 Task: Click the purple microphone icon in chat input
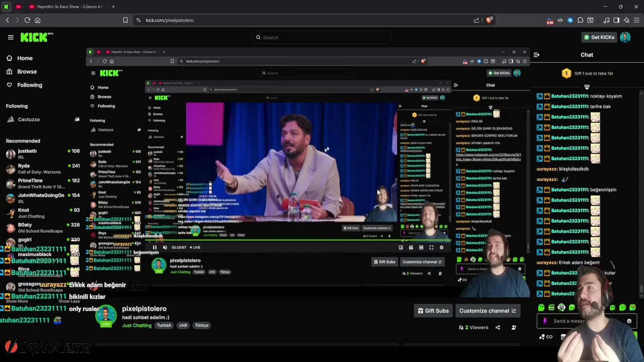point(545,321)
